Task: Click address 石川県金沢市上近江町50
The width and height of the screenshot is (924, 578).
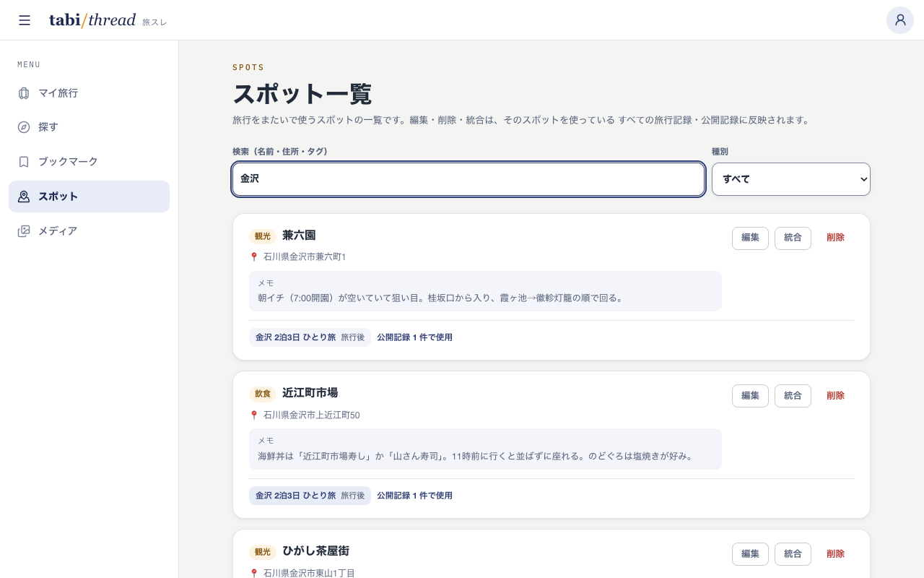Action: pos(312,415)
